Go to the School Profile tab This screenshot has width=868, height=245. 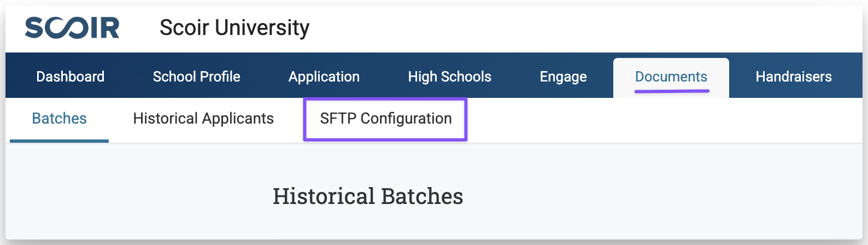[x=196, y=77]
